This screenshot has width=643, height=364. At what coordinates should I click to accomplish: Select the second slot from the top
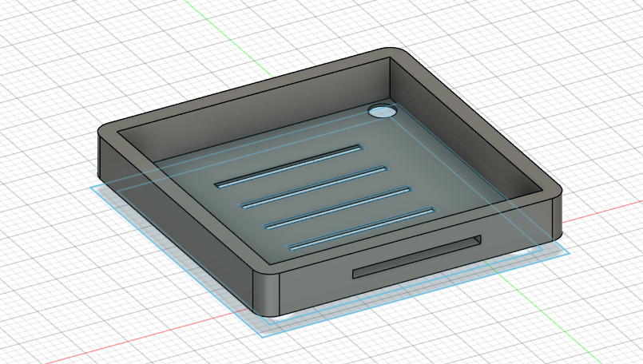314,186
